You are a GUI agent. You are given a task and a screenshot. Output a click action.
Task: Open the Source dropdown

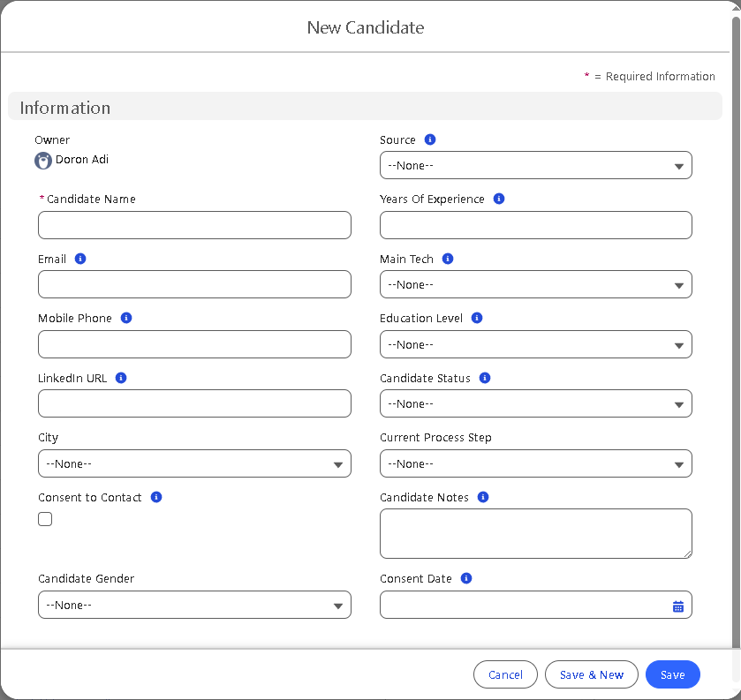click(x=535, y=165)
